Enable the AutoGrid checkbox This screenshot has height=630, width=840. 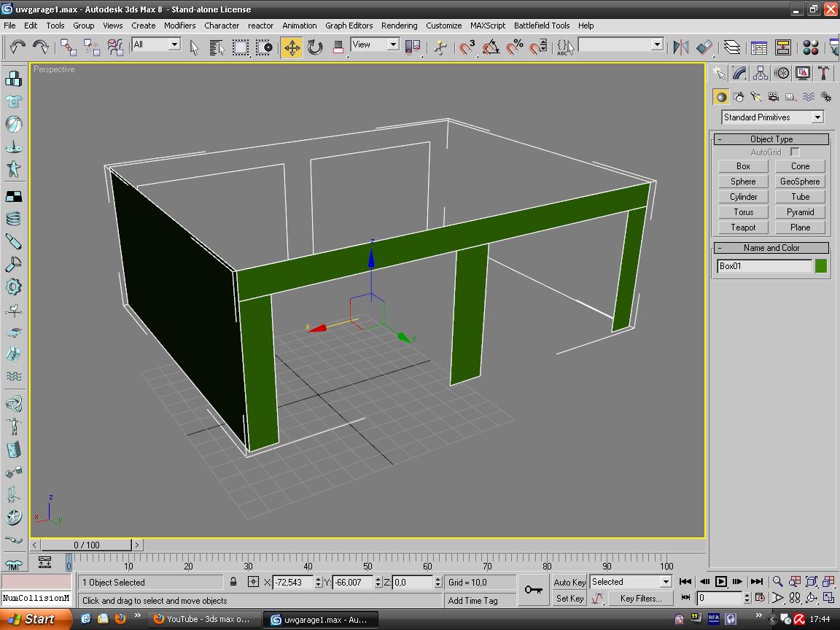pos(795,152)
